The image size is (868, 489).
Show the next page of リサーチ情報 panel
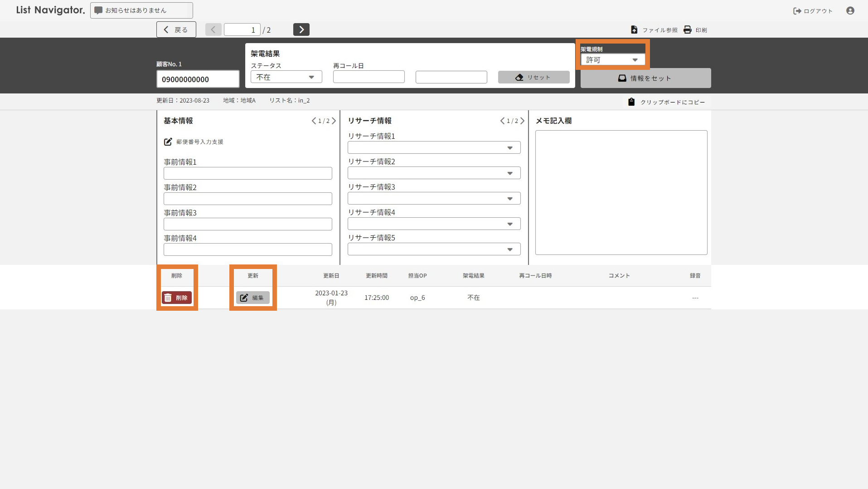[522, 121]
